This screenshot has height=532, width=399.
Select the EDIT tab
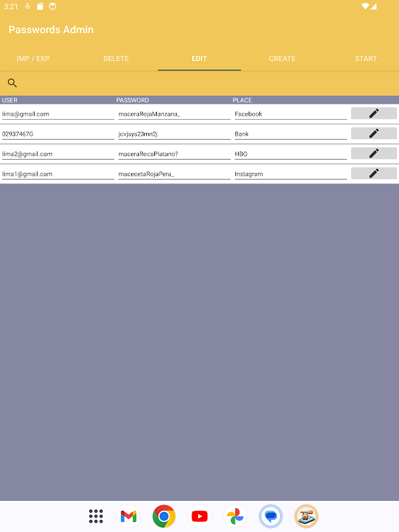pos(199,59)
